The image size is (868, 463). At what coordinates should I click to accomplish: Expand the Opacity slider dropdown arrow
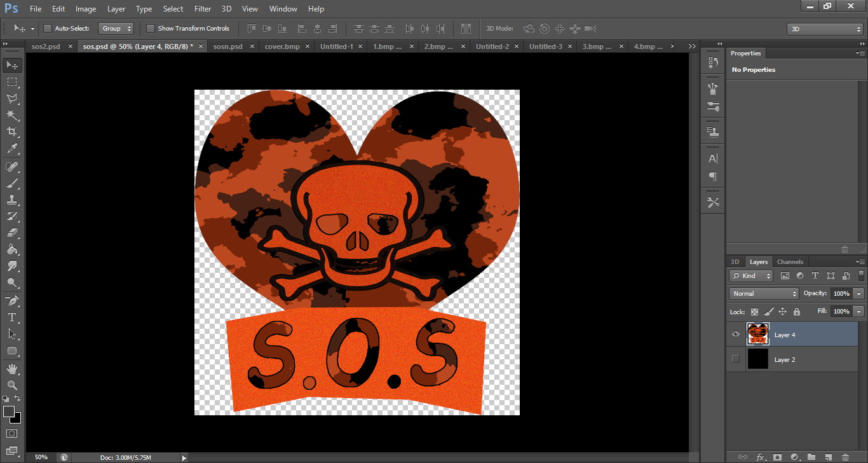[x=859, y=294]
